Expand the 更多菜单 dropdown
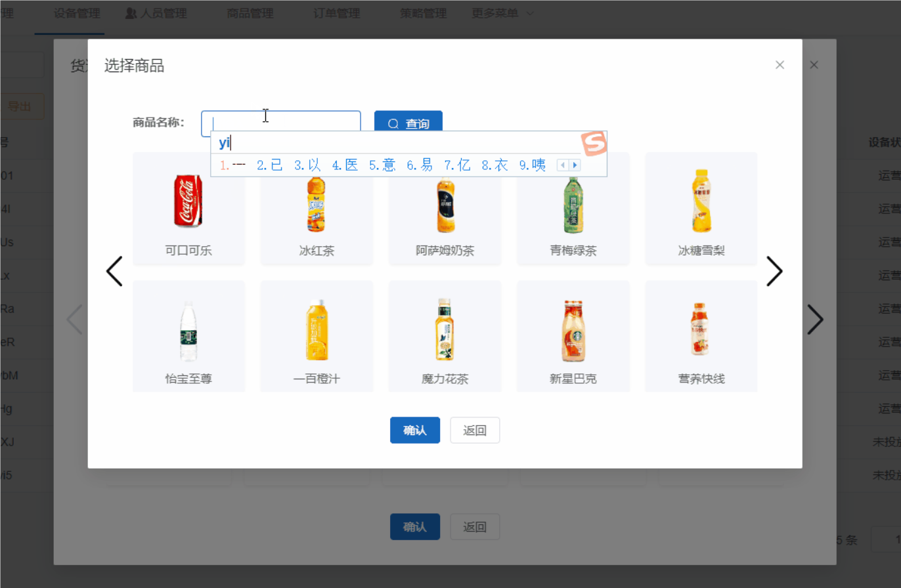The image size is (901, 588). (x=502, y=13)
